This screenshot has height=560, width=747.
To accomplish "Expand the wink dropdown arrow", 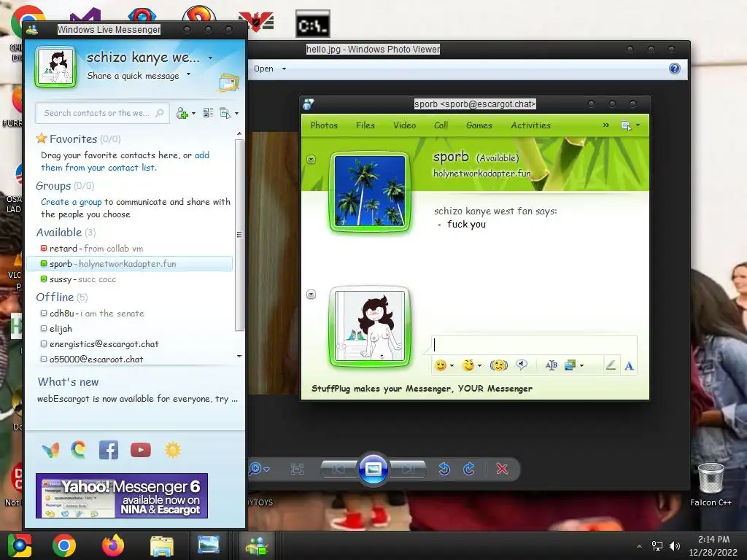I will 479,366.
